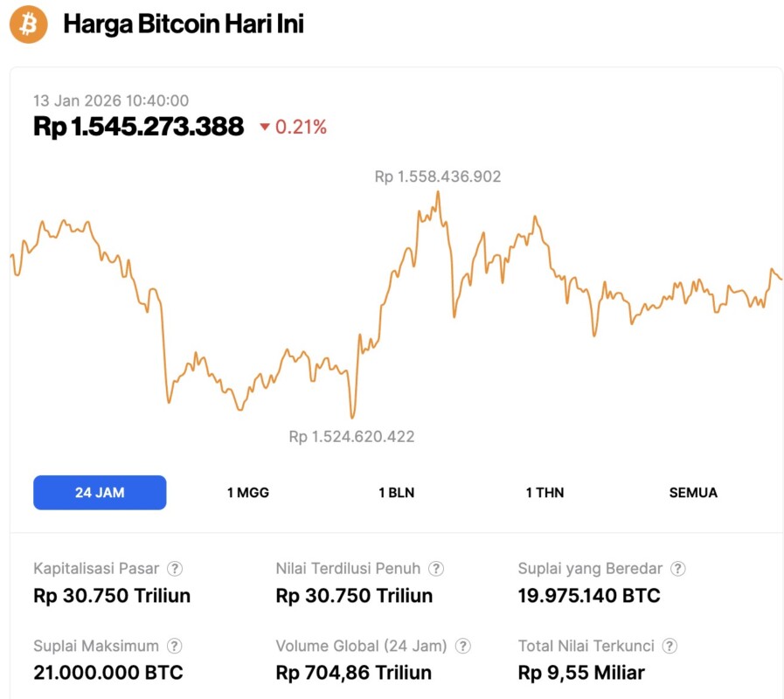Switch chart to 1 THN range
784x699 pixels.
[x=545, y=493]
